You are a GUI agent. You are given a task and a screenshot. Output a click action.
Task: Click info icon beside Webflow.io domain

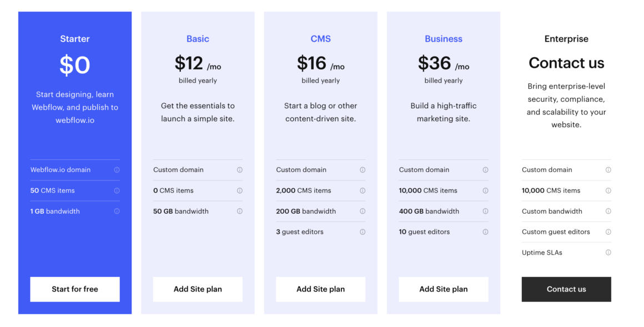(x=117, y=170)
